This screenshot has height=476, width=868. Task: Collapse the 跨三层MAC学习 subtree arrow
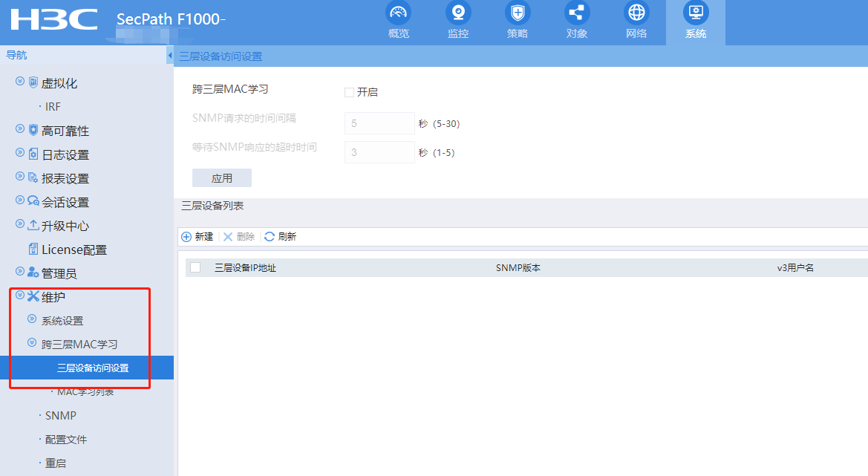[x=32, y=343]
